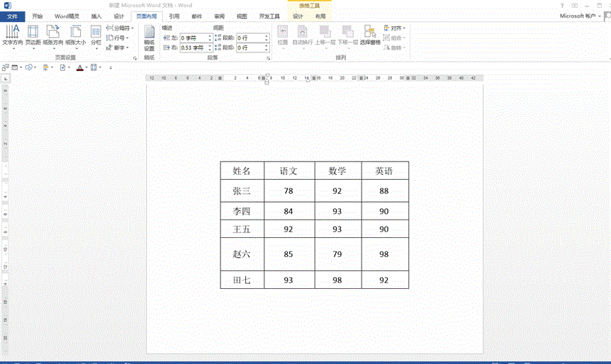Screen dimensions: 611x364
Task: Click the spacing before (段前) spinner arrows
Action: coord(267,38)
